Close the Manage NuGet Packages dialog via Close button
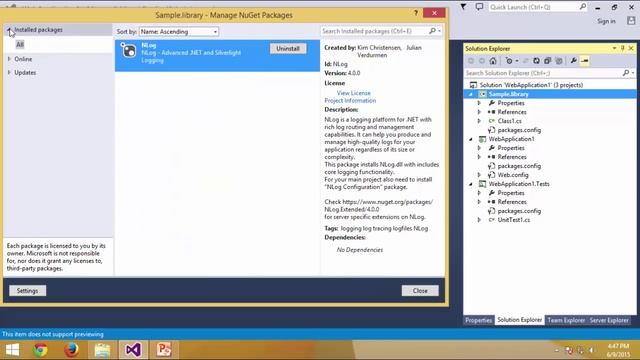640x360 pixels. click(x=420, y=291)
